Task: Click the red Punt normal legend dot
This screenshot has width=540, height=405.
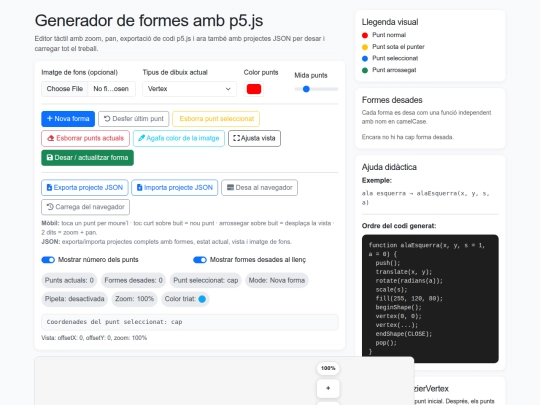Action: tap(365, 35)
